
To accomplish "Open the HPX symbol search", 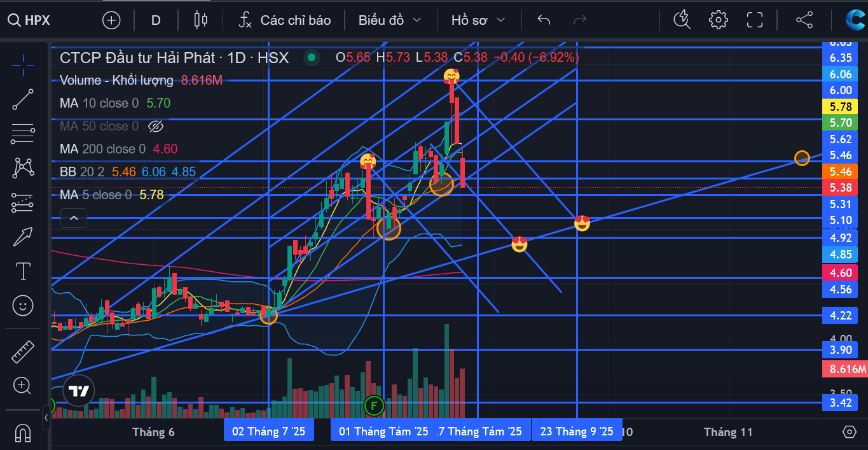I will pyautogui.click(x=29, y=20).
